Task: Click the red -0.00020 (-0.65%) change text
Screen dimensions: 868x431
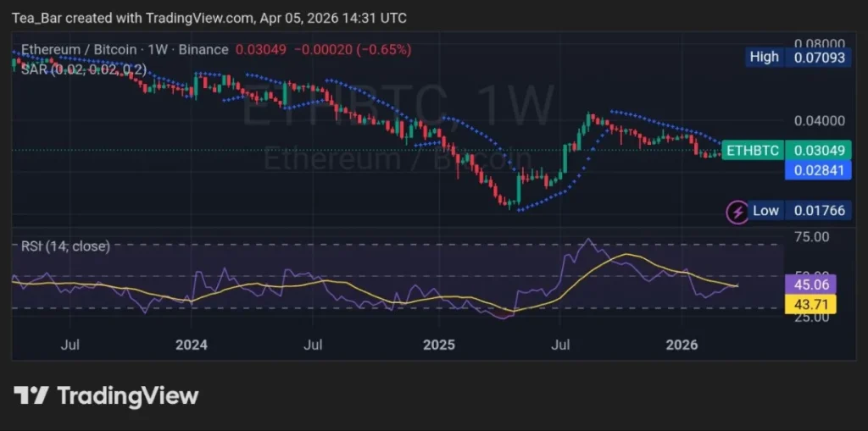Action: [353, 50]
